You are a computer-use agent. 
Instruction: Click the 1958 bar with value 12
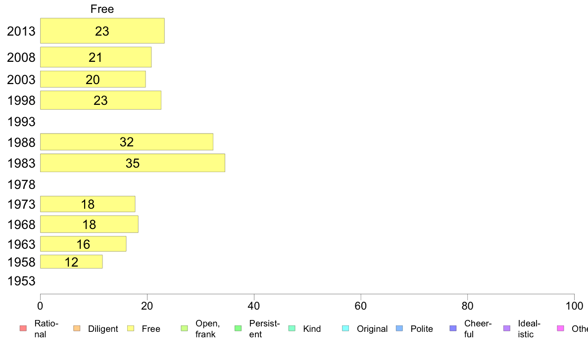(71, 262)
